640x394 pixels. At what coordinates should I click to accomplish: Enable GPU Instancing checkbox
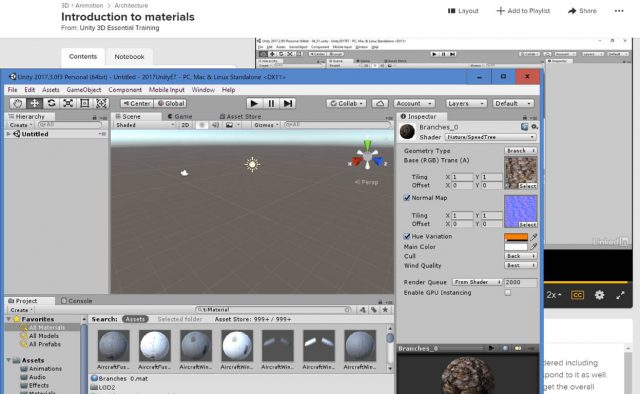[x=507, y=293]
